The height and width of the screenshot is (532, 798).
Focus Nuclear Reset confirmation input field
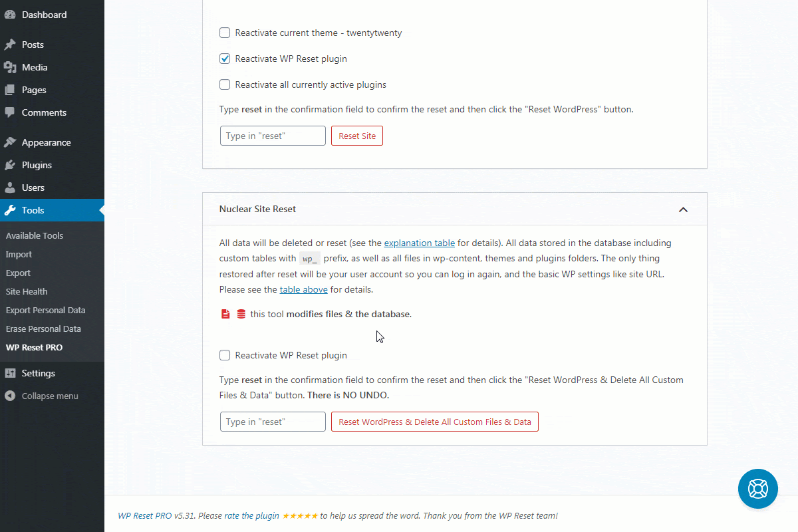[273, 422]
